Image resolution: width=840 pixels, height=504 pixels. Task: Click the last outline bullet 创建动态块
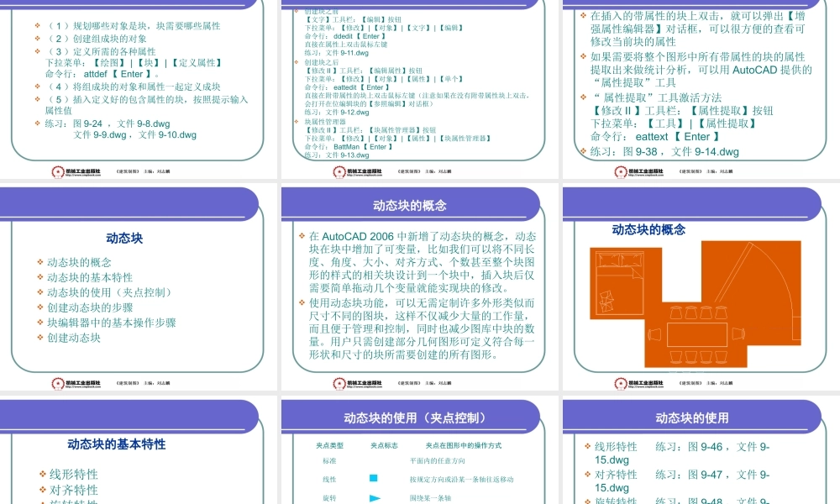tap(73, 338)
